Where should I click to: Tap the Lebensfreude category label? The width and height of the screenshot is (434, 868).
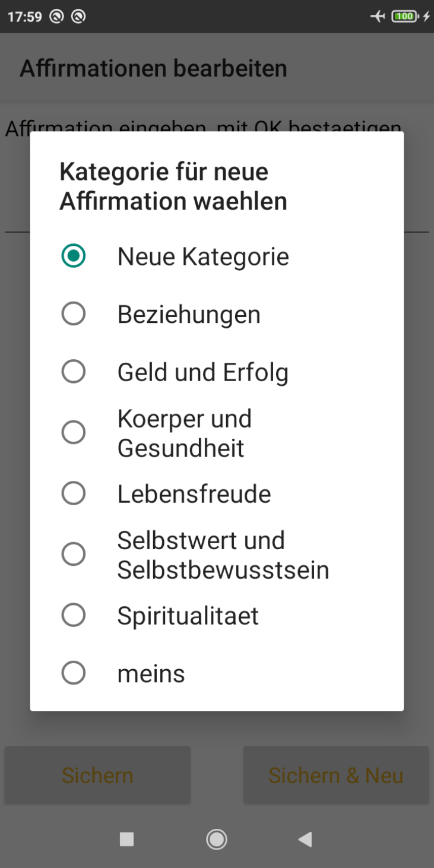tap(194, 494)
